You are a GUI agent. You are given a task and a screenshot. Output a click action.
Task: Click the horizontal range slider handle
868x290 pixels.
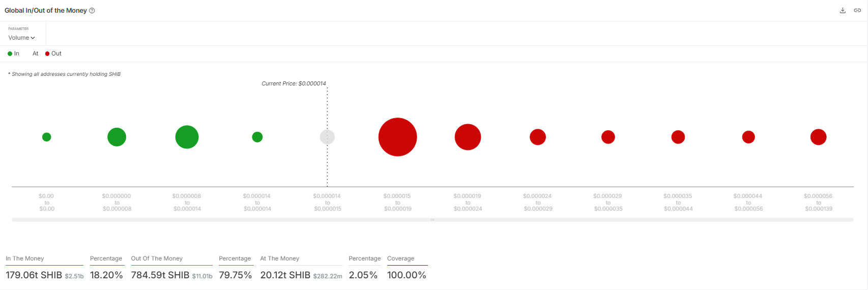coord(432,220)
